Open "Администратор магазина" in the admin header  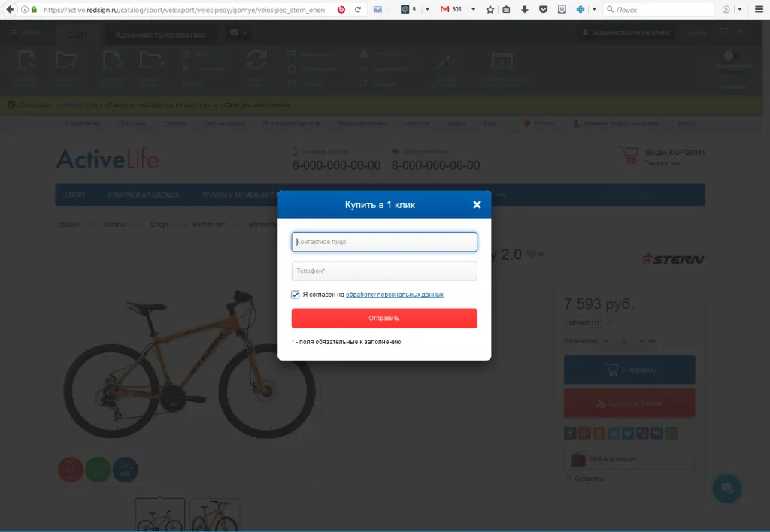pos(626,32)
